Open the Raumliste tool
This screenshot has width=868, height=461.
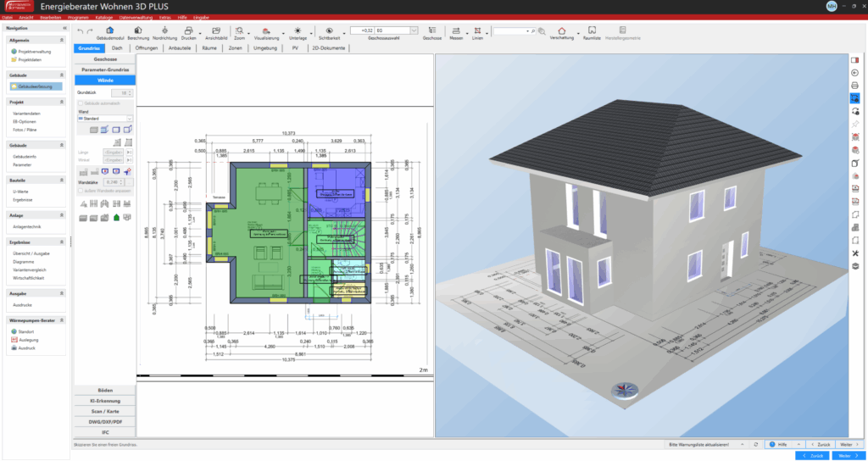tap(592, 31)
